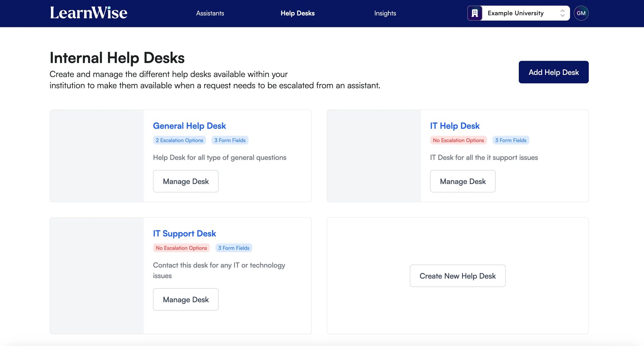Click 'IT Desk for all the it support issues'

(x=484, y=157)
